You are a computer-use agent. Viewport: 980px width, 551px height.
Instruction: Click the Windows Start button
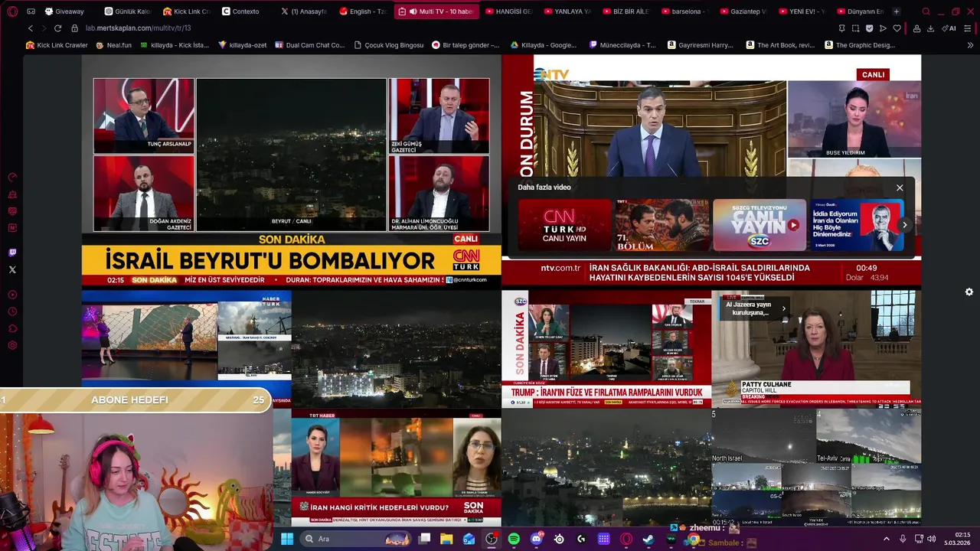point(287,539)
